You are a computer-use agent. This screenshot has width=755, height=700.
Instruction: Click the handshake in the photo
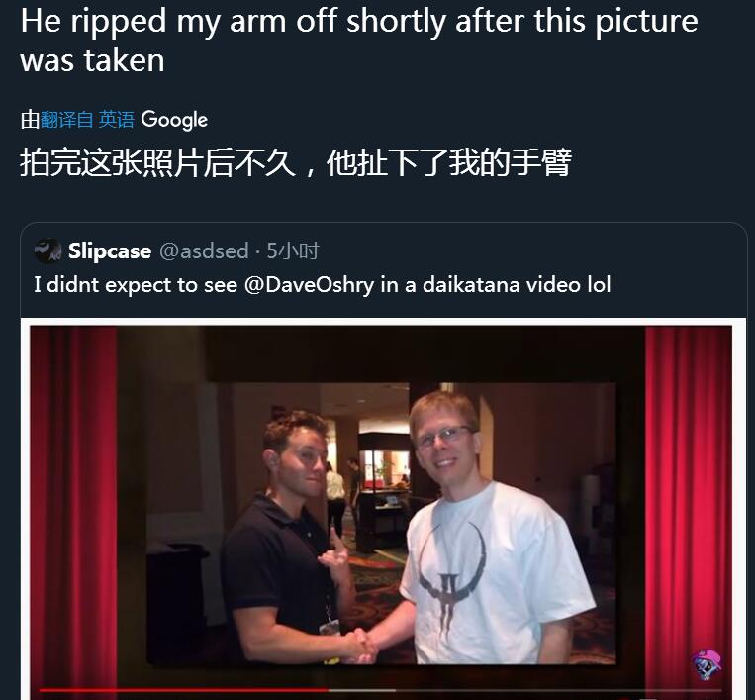click(364, 645)
